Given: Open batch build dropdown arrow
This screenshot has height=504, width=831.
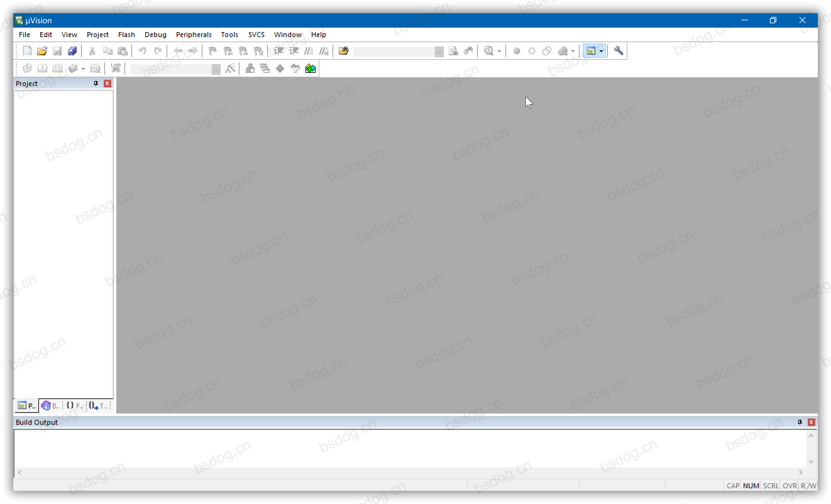Looking at the screenshot, I should pos(83,69).
